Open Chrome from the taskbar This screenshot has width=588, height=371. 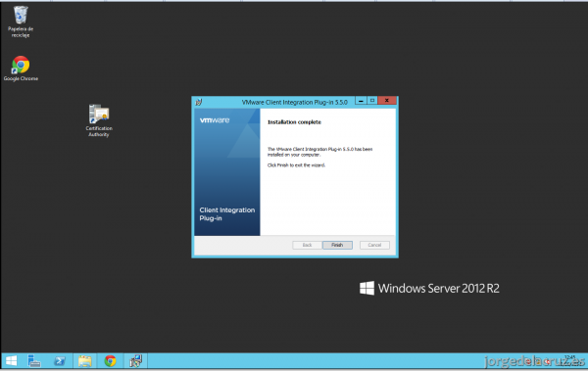110,361
